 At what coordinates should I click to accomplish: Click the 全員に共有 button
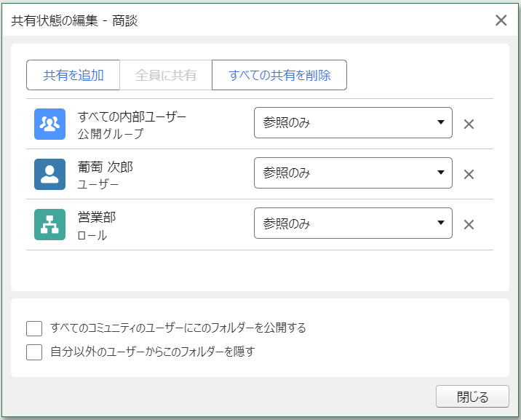point(165,75)
